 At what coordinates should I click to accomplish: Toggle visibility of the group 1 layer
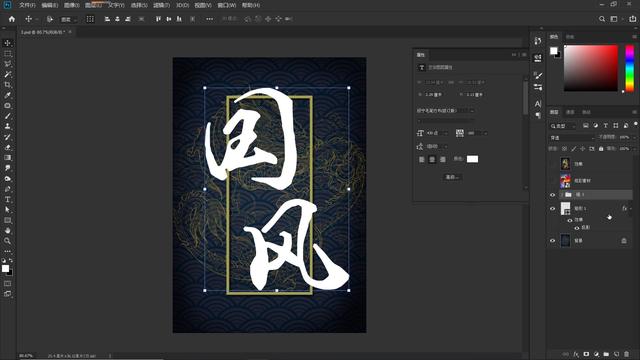coord(553,195)
